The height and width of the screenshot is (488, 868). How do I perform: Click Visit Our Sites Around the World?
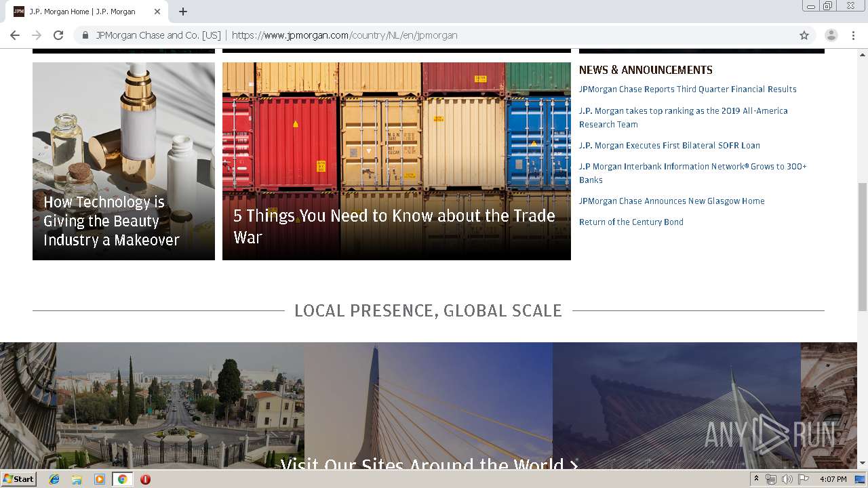click(429, 464)
